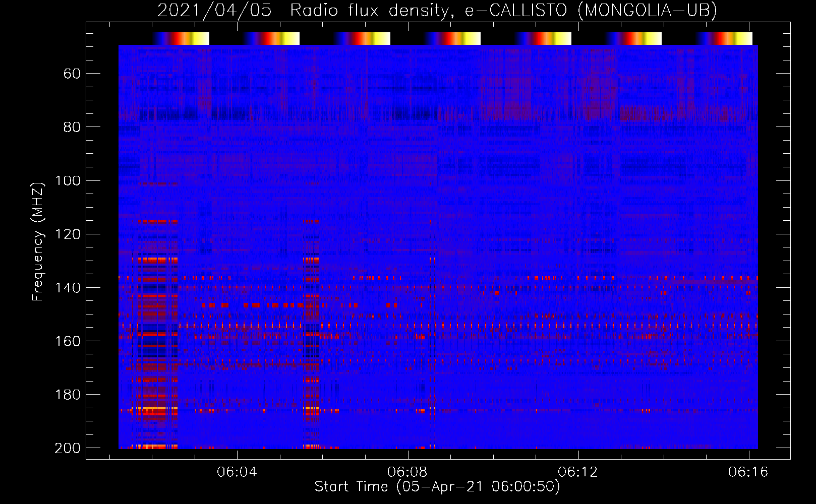This screenshot has width=816, height=504.
Task: Click the 120 MHz frequency tick label
Action: click(68, 234)
